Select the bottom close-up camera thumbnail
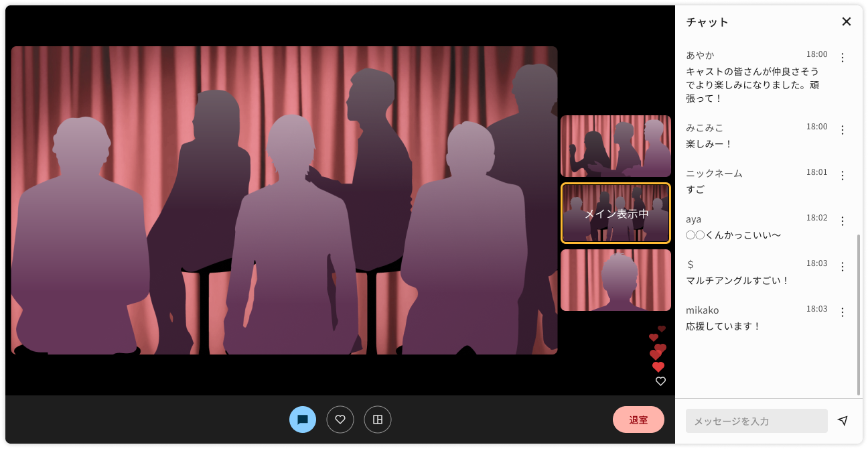The image size is (868, 449). pyautogui.click(x=616, y=280)
